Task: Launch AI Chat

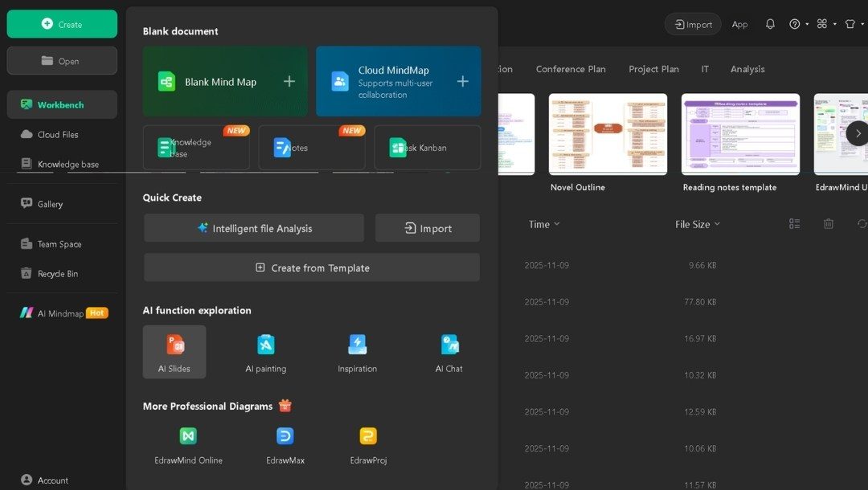Action: pos(448,351)
